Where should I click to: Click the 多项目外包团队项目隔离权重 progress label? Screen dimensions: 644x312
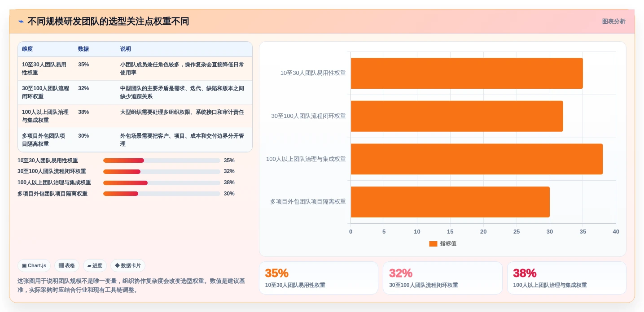(53, 194)
